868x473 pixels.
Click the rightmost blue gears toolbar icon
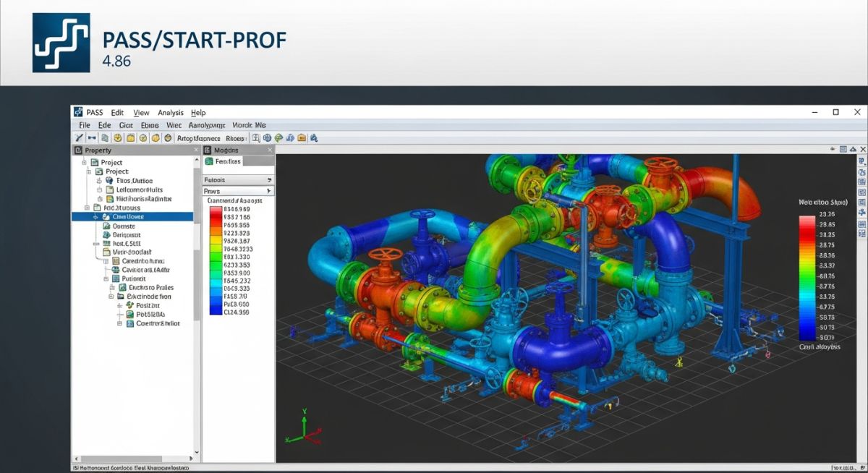[314, 137]
